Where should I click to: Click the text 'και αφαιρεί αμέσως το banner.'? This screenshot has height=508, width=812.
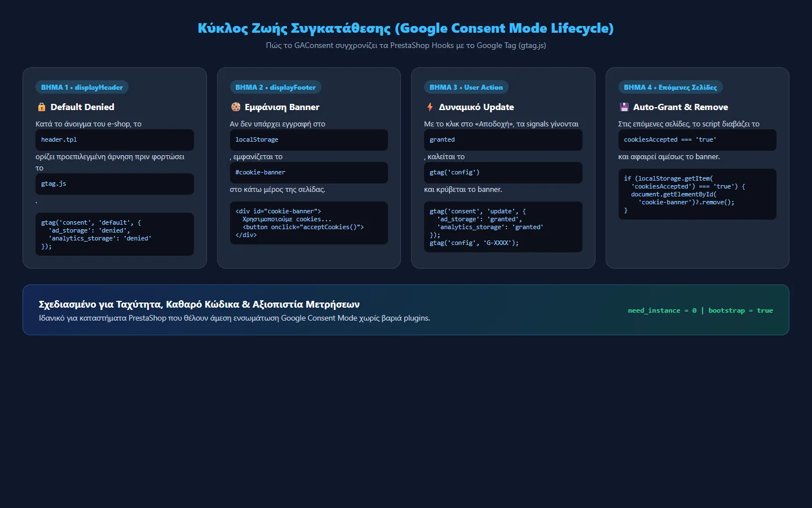(x=669, y=156)
